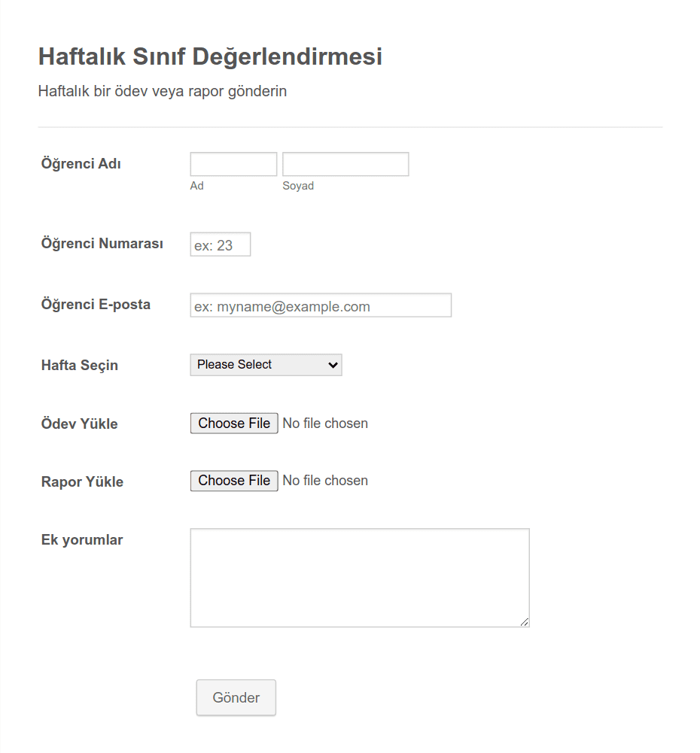Click the Ek yorumlar label
The height and width of the screenshot is (753, 700).
point(82,540)
